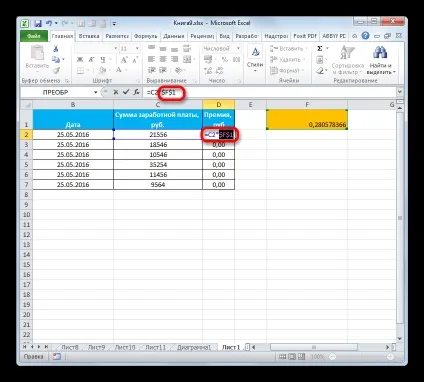The width and height of the screenshot is (424, 382).
Task: Switch to the Insert (Вставка) ribbon tab
Action: coord(89,36)
